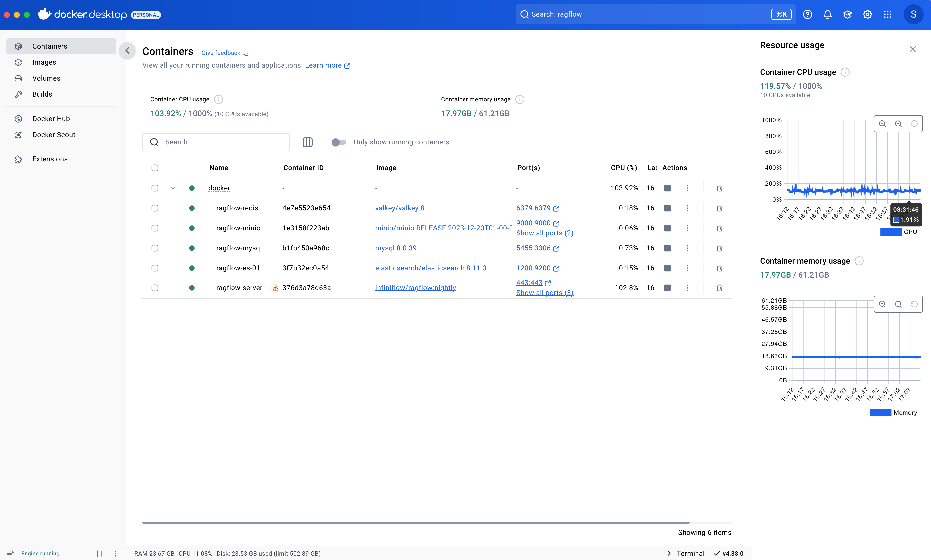
Task: Open Docker Scout in the sidebar
Action: click(x=61, y=134)
